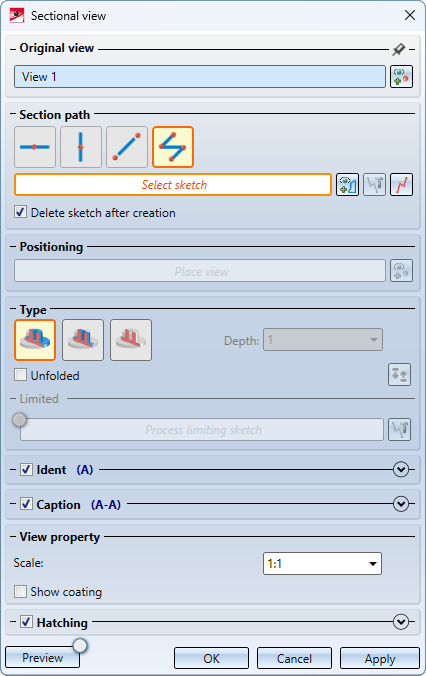Expand the Caption section chevron

point(401,504)
